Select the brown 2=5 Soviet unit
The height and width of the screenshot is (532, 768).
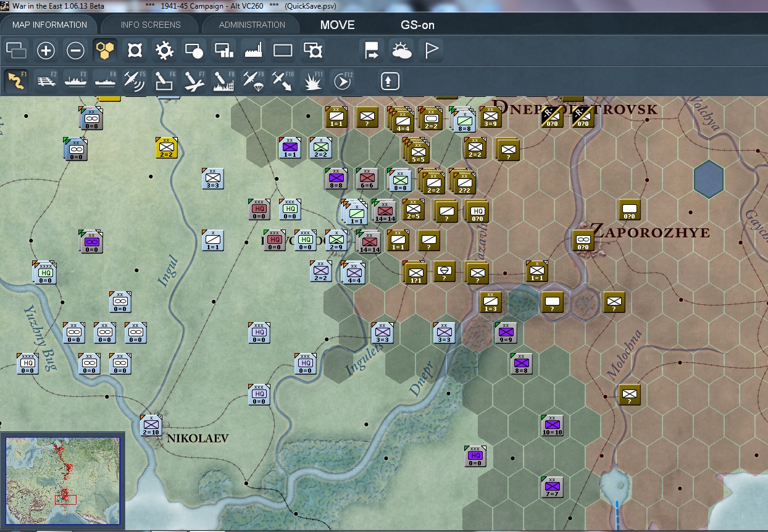pos(413,209)
